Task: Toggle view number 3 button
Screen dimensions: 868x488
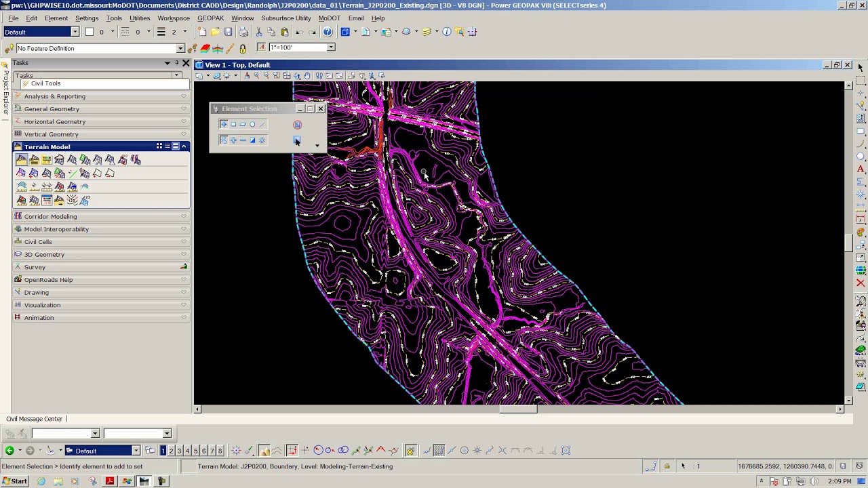Action: [179, 451]
